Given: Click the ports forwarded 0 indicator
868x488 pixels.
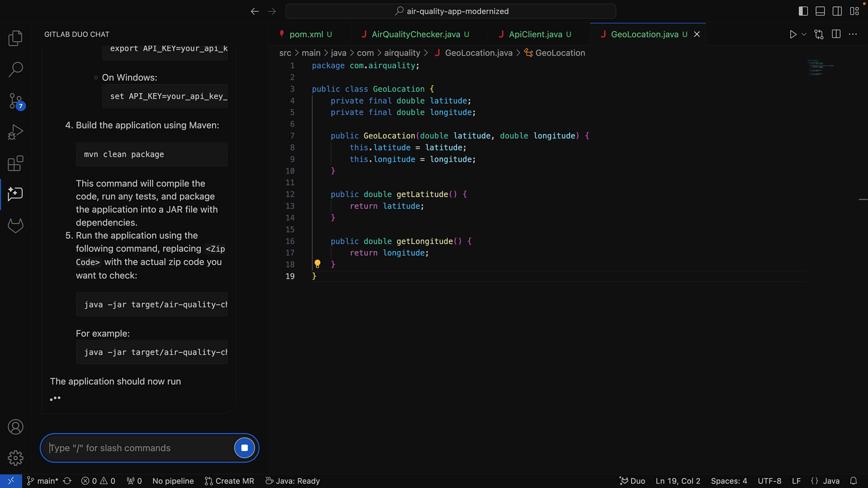Looking at the screenshot, I should [x=134, y=481].
